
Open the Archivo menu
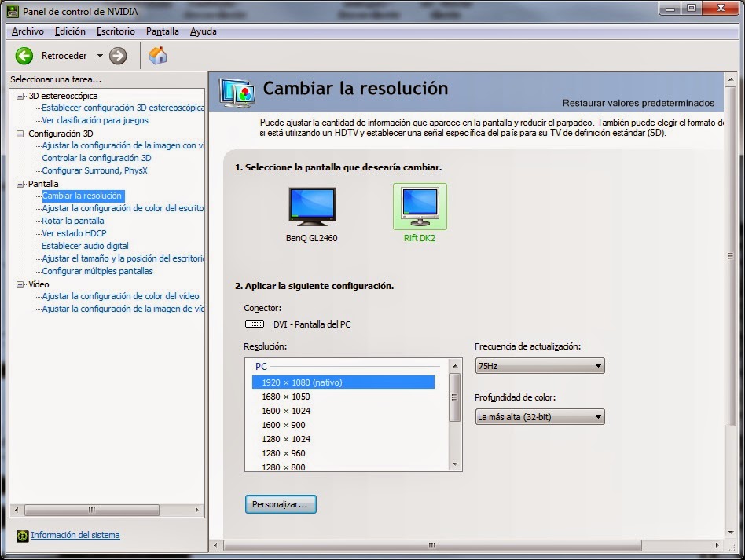pyautogui.click(x=28, y=31)
